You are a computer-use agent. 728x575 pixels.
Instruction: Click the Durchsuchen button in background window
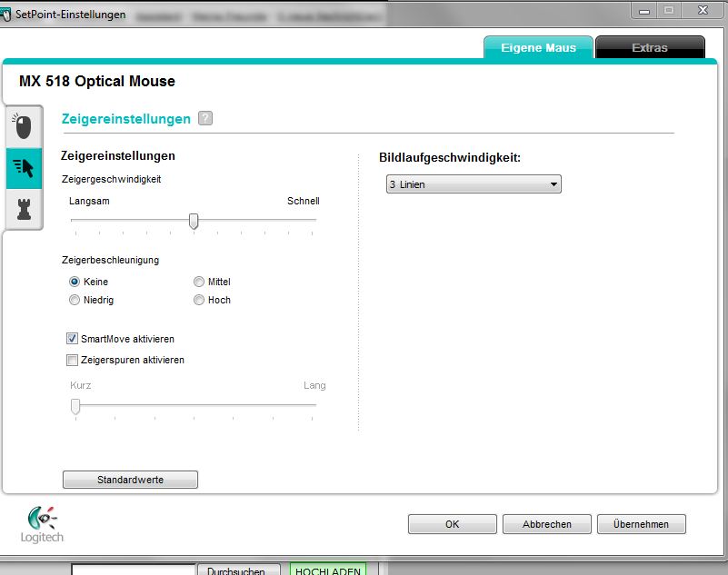[239, 570]
